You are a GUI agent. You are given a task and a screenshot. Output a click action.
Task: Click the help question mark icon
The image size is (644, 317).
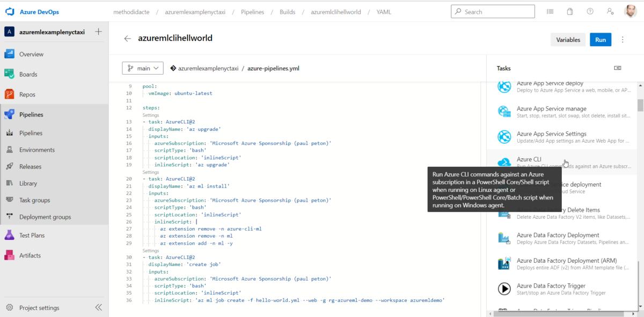pos(589,11)
